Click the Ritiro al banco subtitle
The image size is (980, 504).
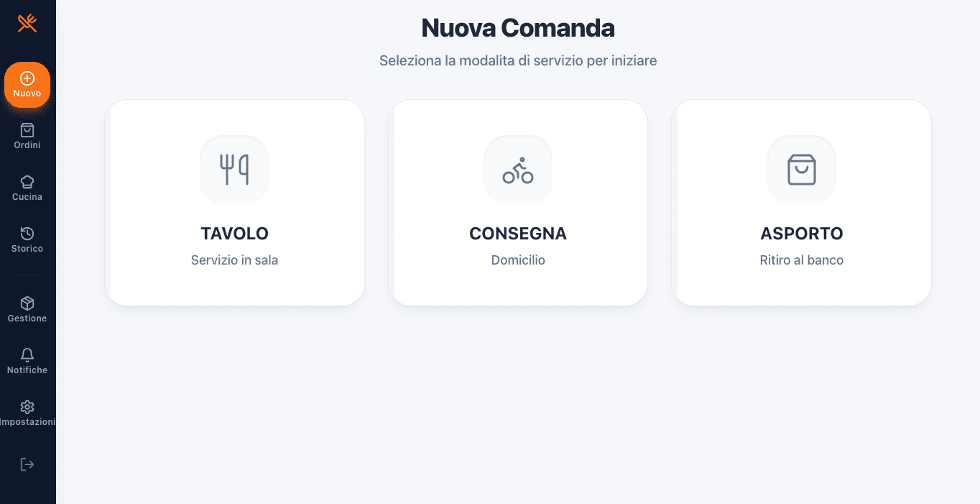pyautogui.click(x=801, y=260)
